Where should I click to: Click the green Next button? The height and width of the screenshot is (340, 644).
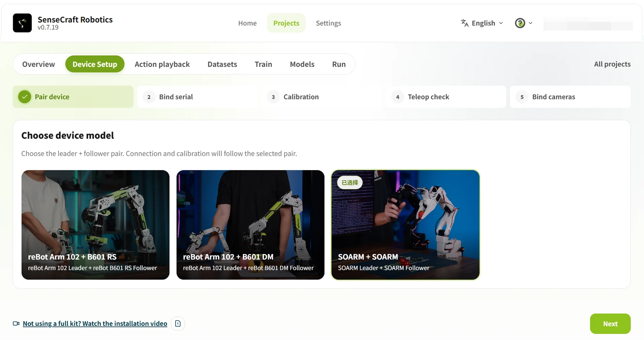(610, 324)
